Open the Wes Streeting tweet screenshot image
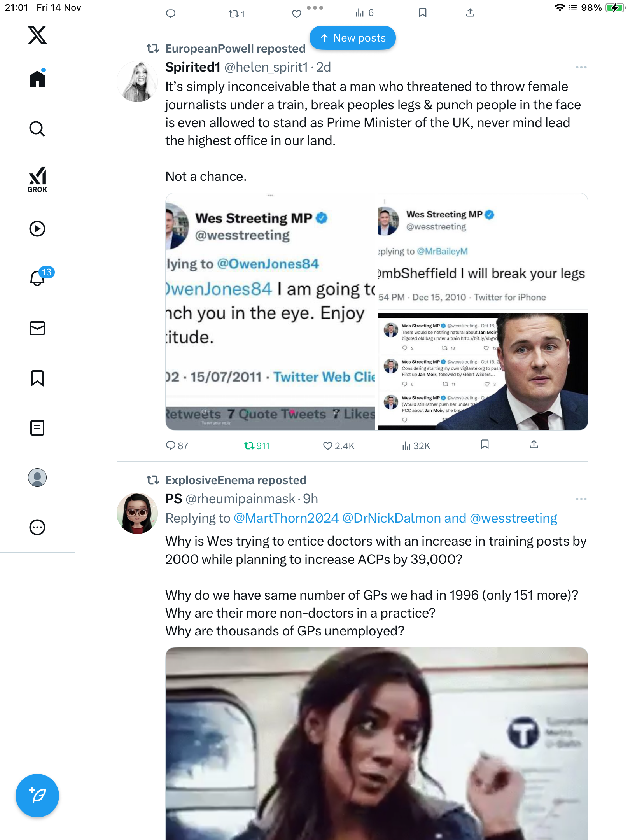The image size is (630, 840). [270, 311]
